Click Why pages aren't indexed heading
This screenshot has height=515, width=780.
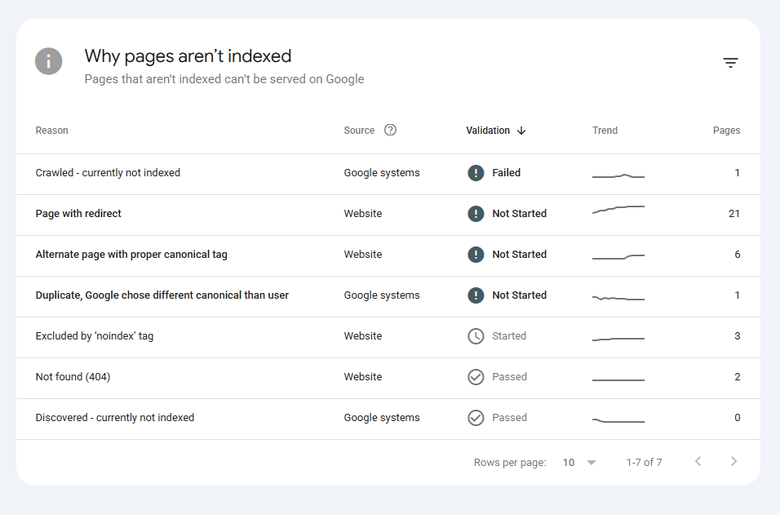click(x=188, y=56)
